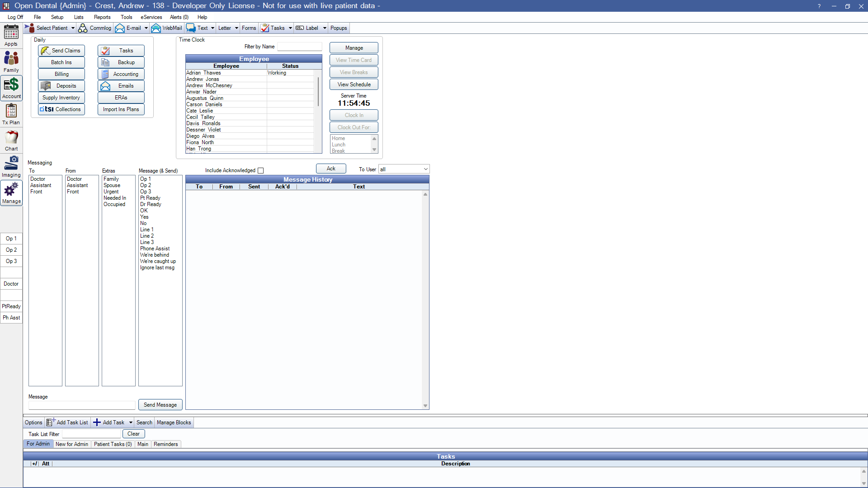Expand the Select Patient dropdown arrow

pyautogui.click(x=73, y=28)
